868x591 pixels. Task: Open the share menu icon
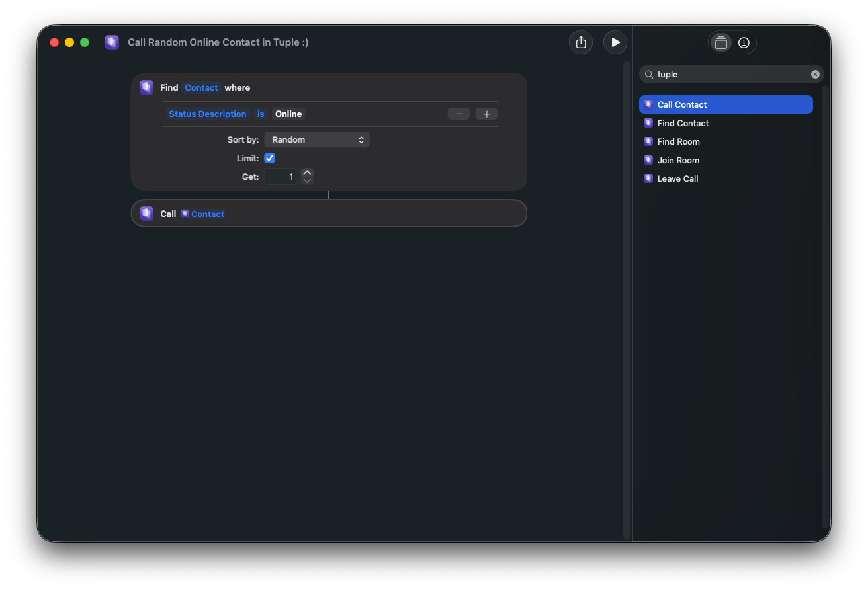(x=581, y=42)
